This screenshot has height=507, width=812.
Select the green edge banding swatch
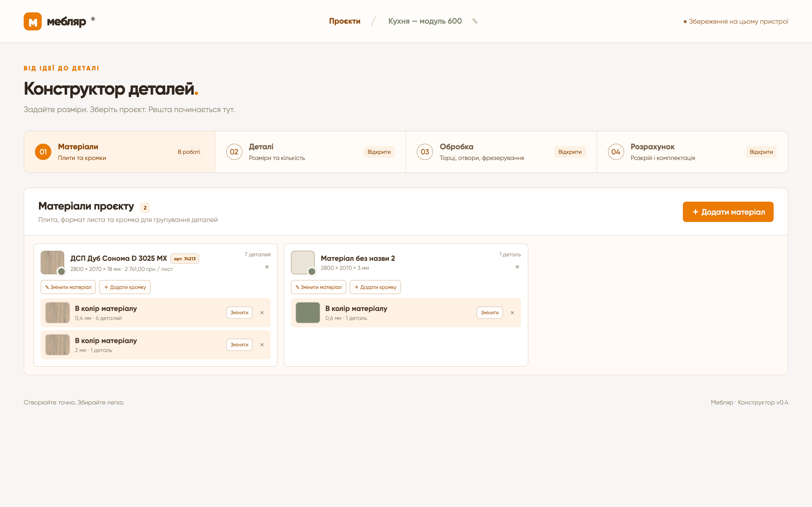[308, 313]
